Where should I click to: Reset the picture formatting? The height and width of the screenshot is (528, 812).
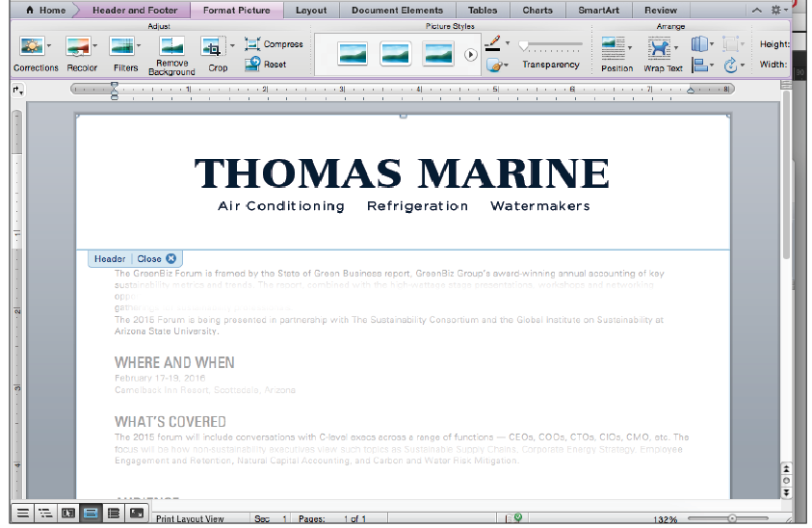pos(266,65)
